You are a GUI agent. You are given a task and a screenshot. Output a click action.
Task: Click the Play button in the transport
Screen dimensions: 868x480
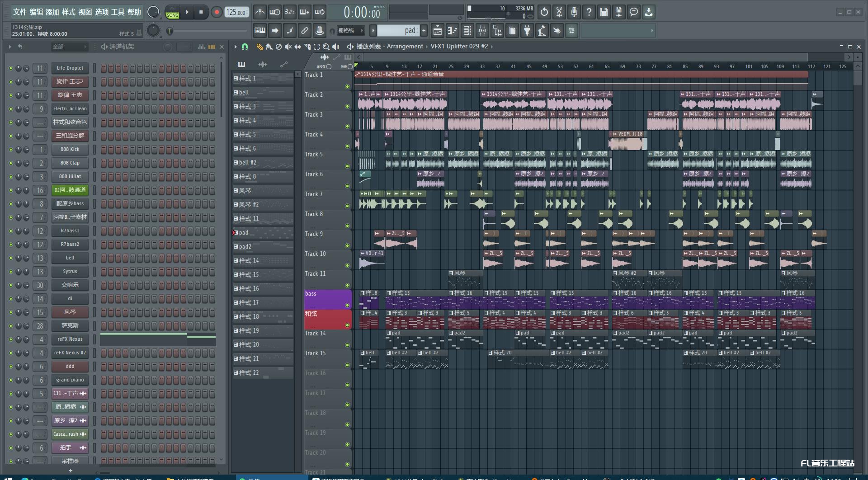pyautogui.click(x=187, y=12)
